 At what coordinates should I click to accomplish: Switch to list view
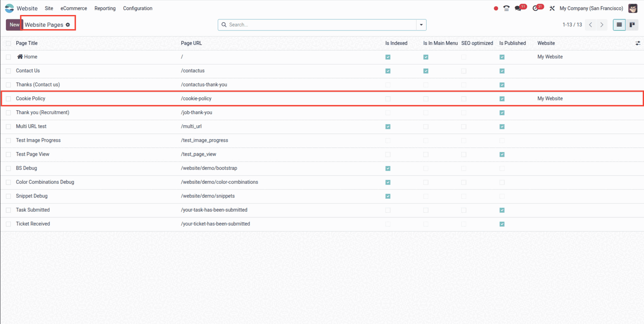click(619, 24)
